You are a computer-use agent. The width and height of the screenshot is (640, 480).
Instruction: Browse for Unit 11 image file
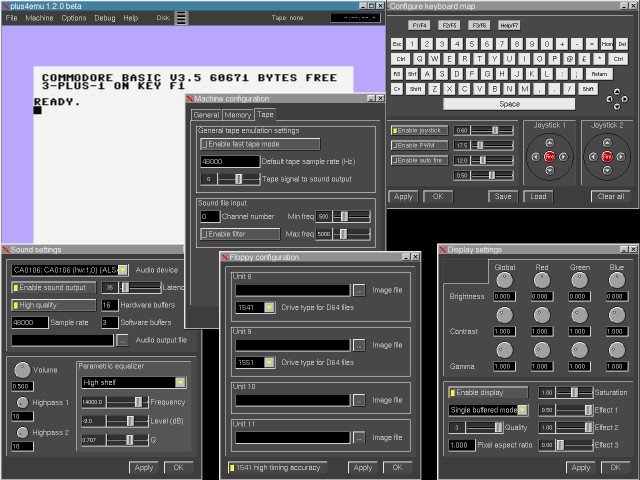[x=359, y=438]
